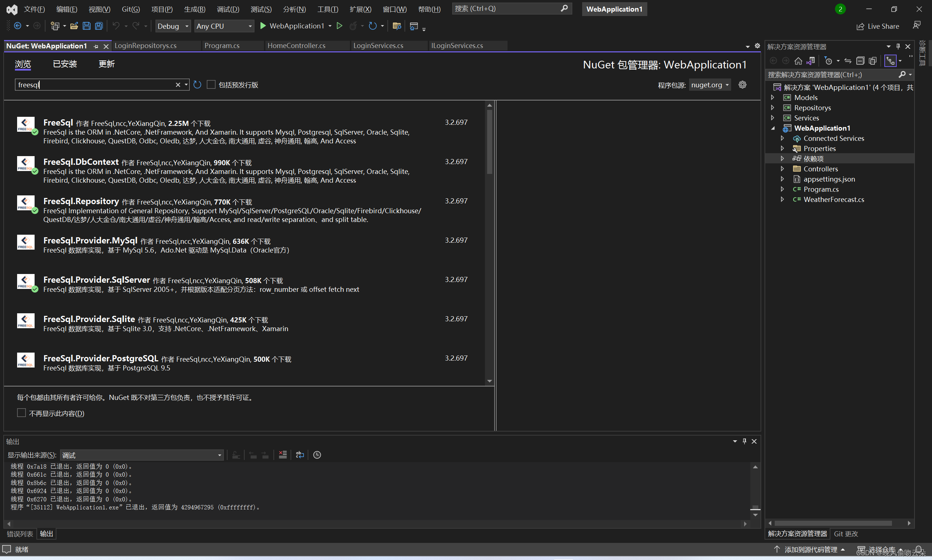The image size is (932, 560).
Task: Click the navigate backward arrow icon
Action: [17, 26]
